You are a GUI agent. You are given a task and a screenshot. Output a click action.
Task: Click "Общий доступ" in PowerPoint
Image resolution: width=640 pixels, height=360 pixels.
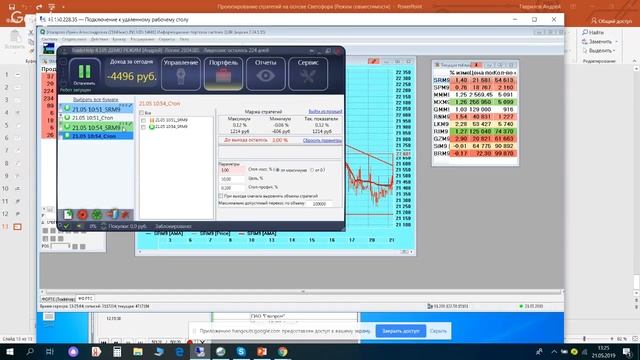point(612,21)
